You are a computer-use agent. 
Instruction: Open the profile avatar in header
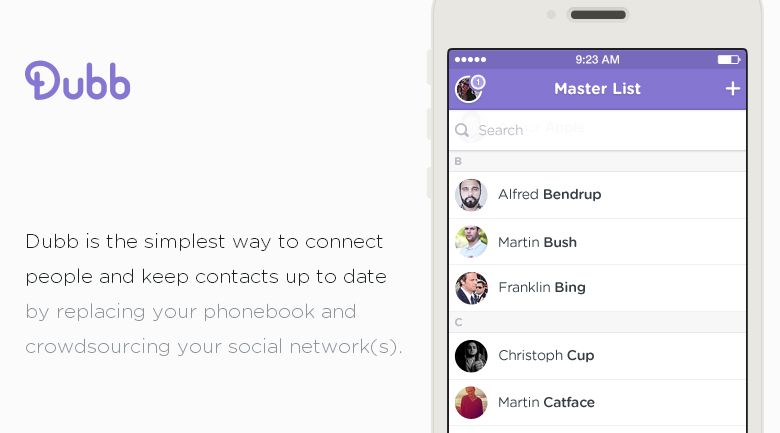tap(467, 90)
